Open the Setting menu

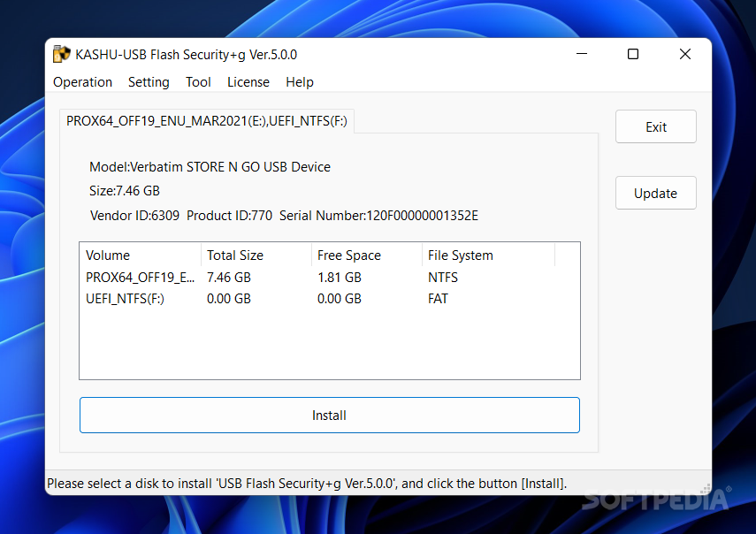[149, 82]
